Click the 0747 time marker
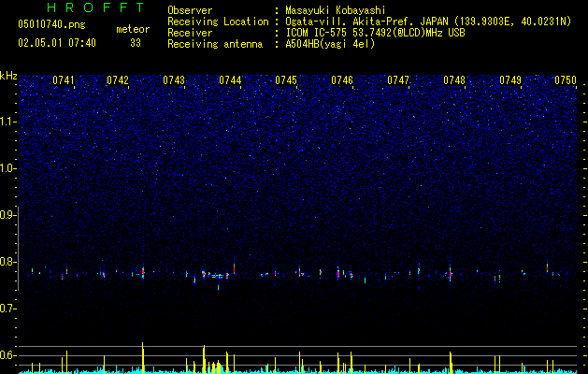Image resolution: width=588 pixels, height=374 pixels. [x=398, y=80]
